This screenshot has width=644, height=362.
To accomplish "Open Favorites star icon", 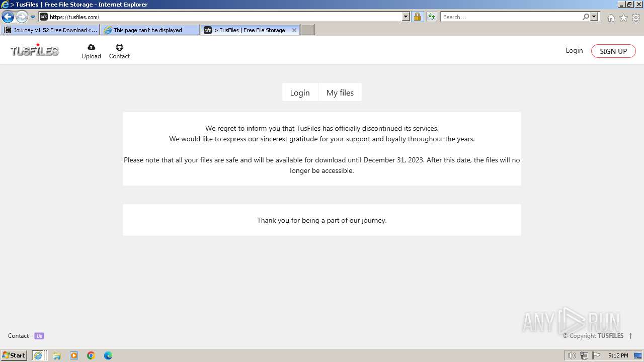I will tap(623, 18).
